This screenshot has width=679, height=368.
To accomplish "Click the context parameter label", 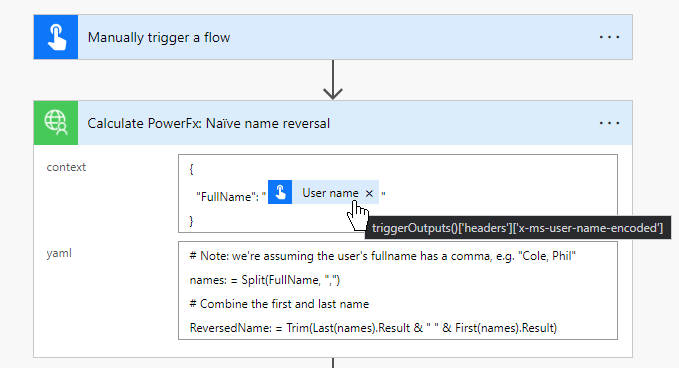I will click(66, 167).
